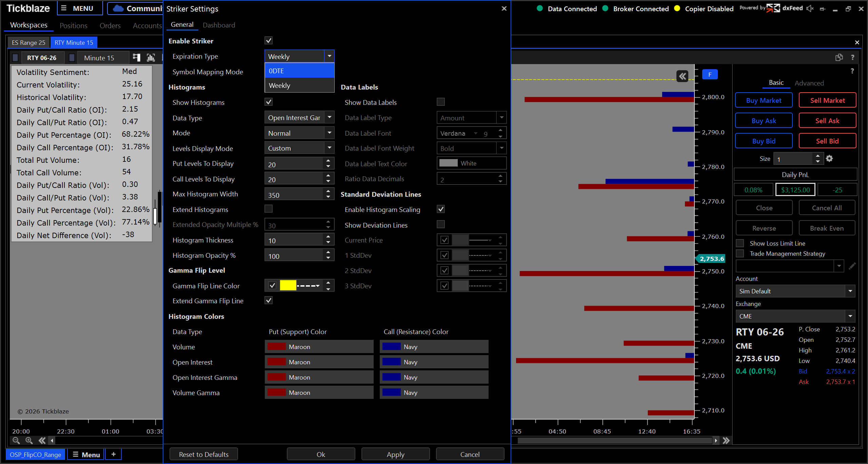Jump back with double-left arrows on left chart

click(x=42, y=441)
